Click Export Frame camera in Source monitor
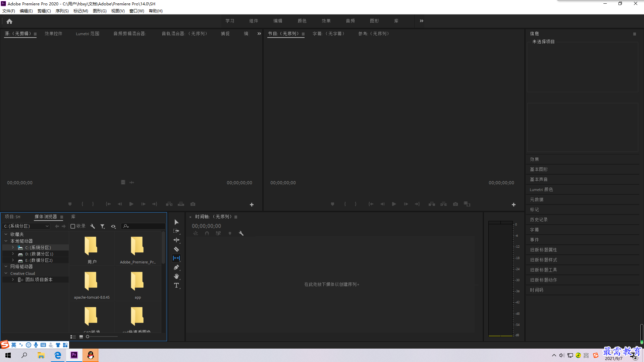Screen dimensions: 644x362 click(193, 204)
